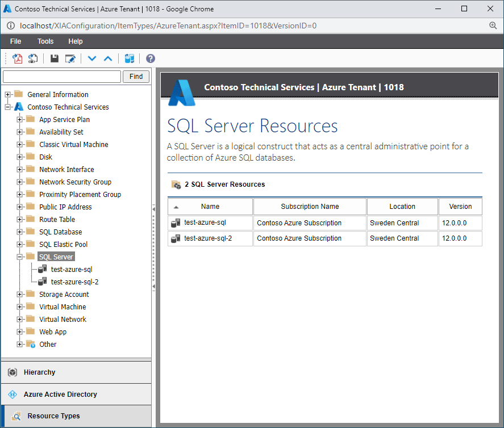This screenshot has height=428, width=504.
Task: Click the browser address bar URL
Action: (168, 26)
